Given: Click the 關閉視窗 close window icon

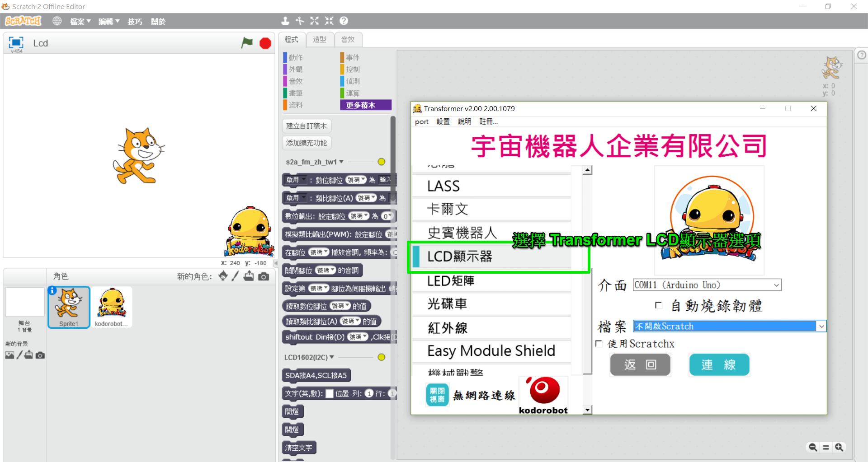Looking at the screenshot, I should [x=437, y=395].
